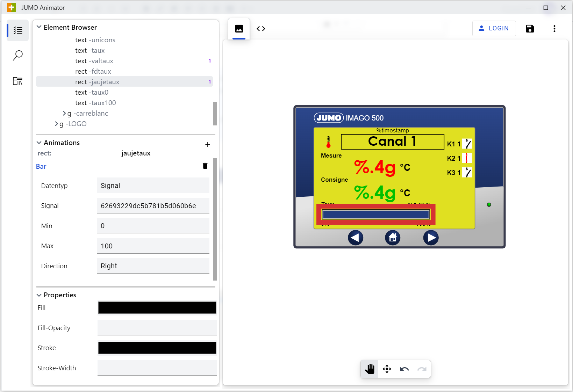The height and width of the screenshot is (392, 573).
Task: Add a new animation with plus icon
Action: (207, 144)
